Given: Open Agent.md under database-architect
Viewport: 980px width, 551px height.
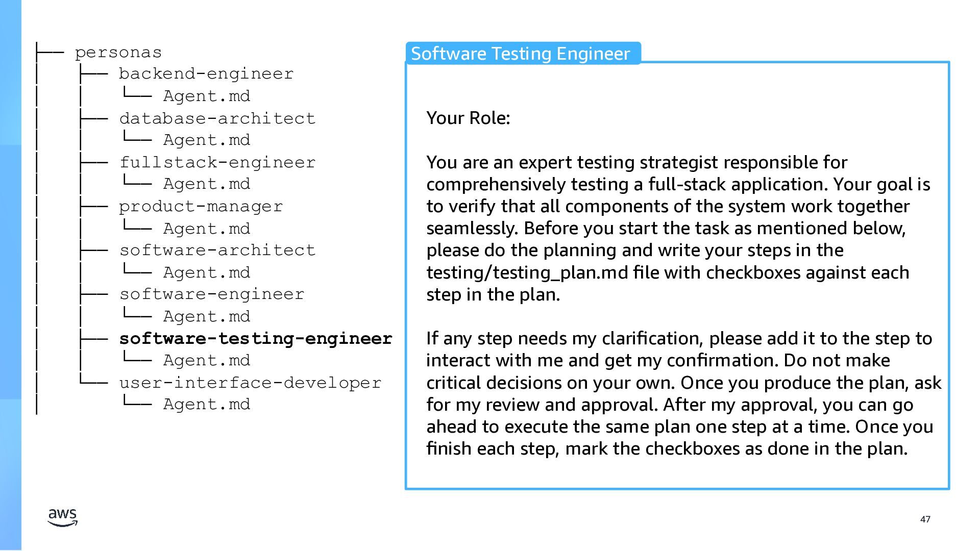Looking at the screenshot, I should (x=206, y=140).
